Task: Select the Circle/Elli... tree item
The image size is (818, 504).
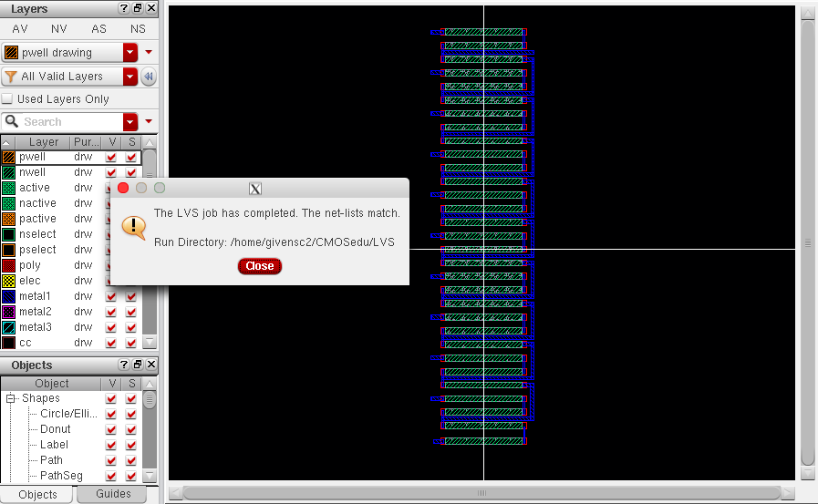Action: 68,414
